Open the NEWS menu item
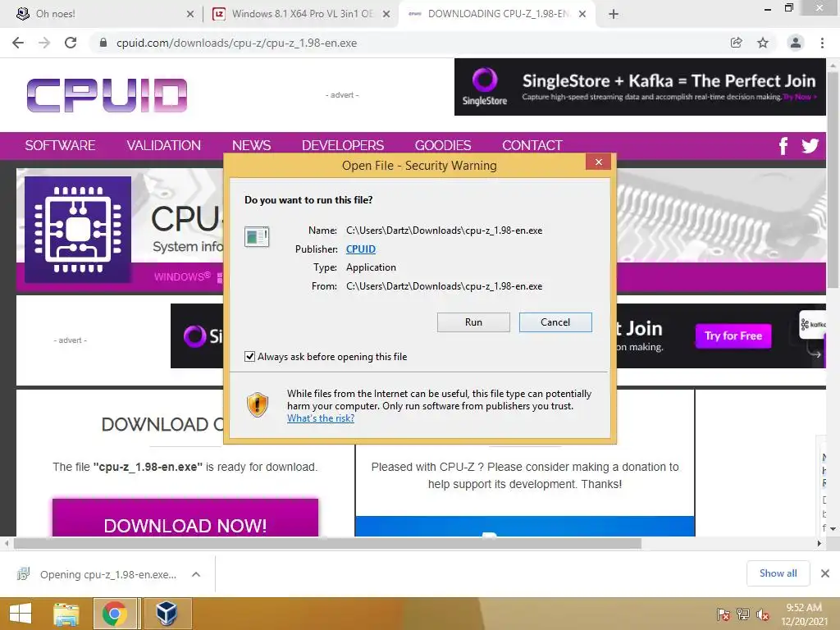The width and height of the screenshot is (840, 630). click(251, 146)
